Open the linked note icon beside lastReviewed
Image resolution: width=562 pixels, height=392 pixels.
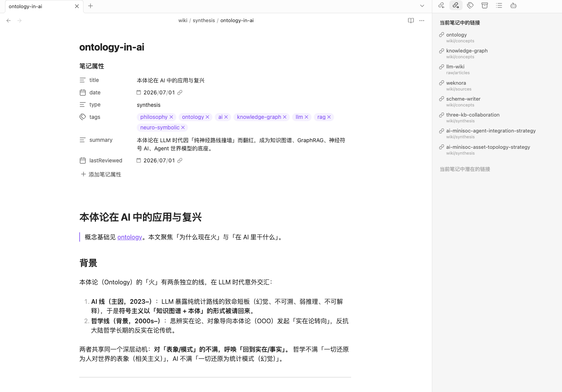click(x=180, y=160)
